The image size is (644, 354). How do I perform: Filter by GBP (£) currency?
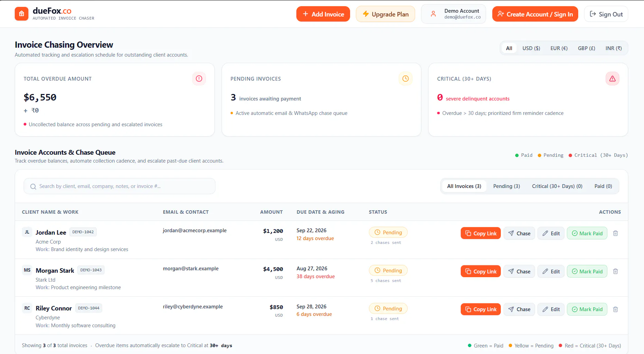click(x=586, y=48)
